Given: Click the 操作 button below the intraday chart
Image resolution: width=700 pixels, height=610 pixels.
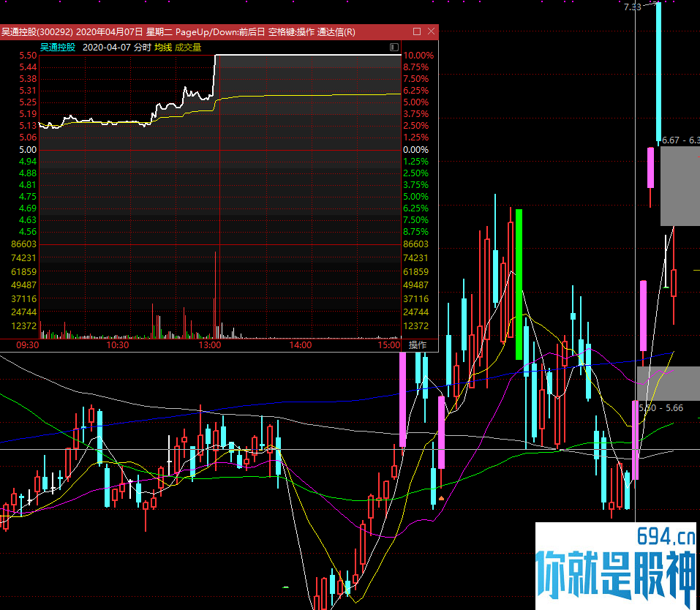Looking at the screenshot, I should click(418, 344).
